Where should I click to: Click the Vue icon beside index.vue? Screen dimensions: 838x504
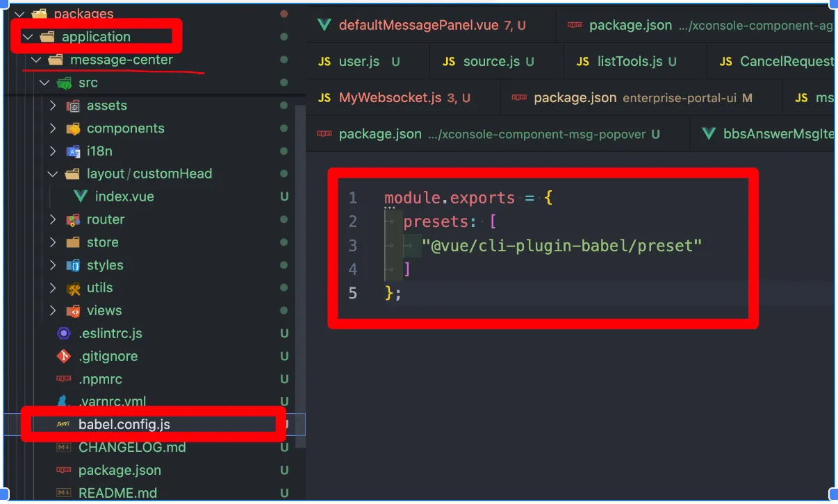tap(80, 196)
